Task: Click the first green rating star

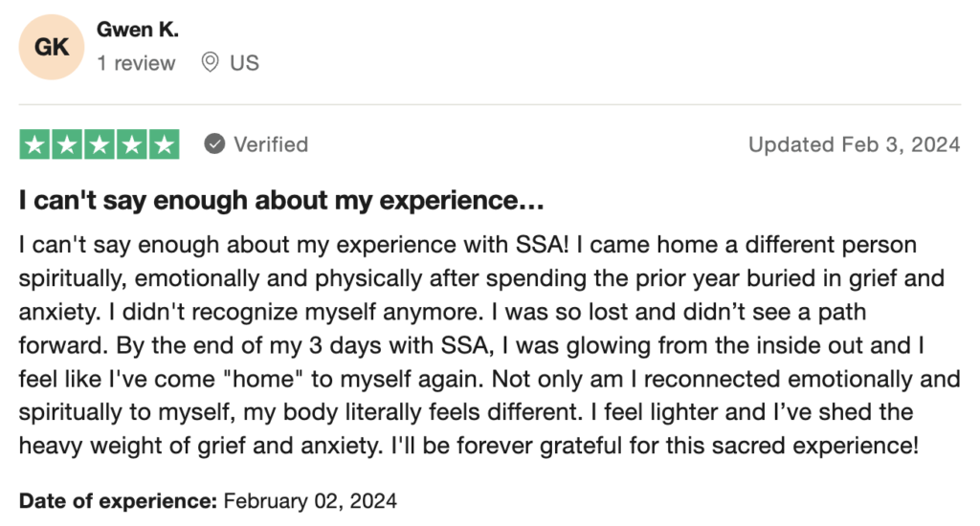Action: point(34,144)
